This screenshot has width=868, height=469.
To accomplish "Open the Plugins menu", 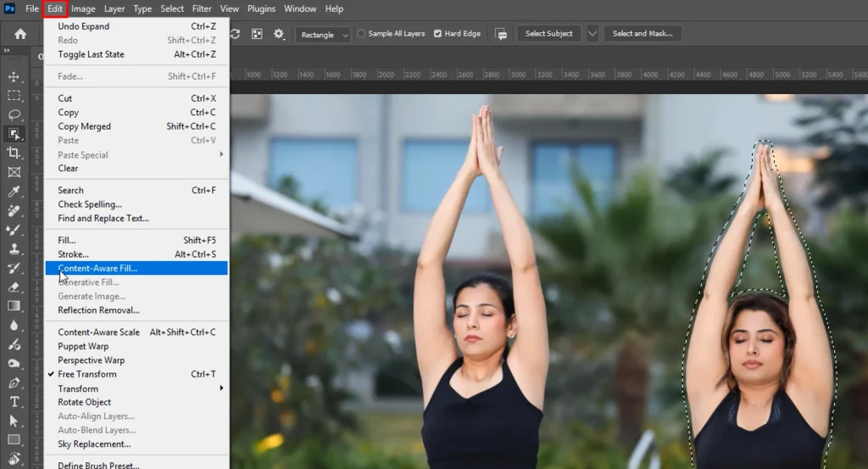I will [261, 8].
